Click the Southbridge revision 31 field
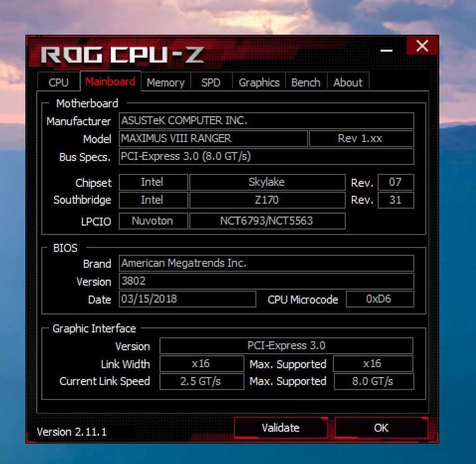The width and height of the screenshot is (476, 464). pyautogui.click(x=396, y=200)
